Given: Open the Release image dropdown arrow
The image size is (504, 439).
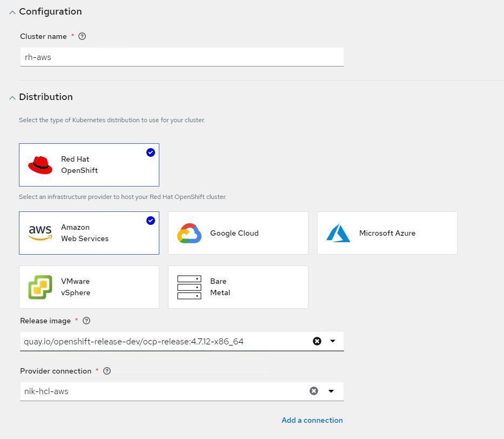Looking at the screenshot, I should (333, 341).
